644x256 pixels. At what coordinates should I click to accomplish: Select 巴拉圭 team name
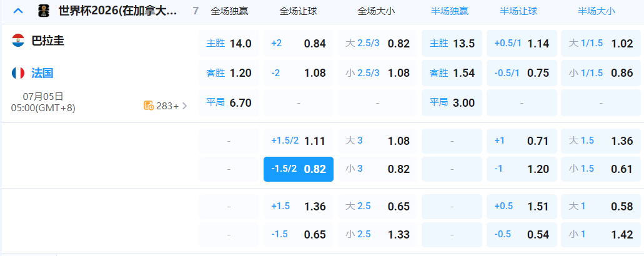point(48,41)
